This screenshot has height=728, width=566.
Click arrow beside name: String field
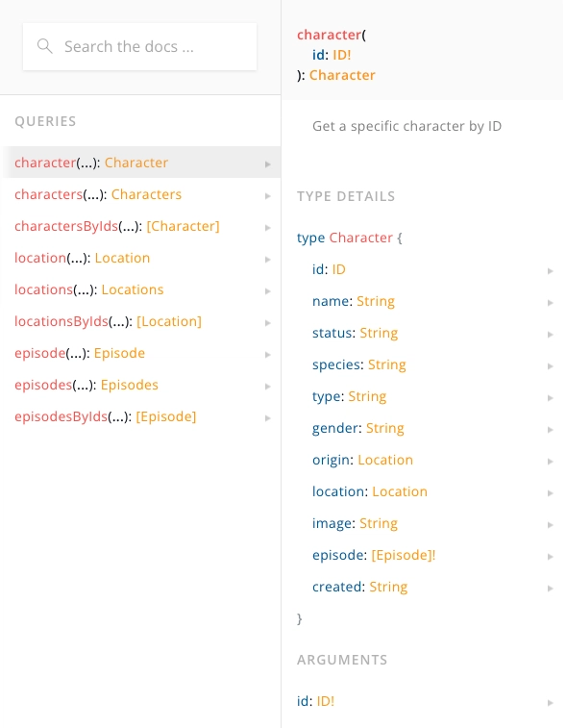(551, 303)
